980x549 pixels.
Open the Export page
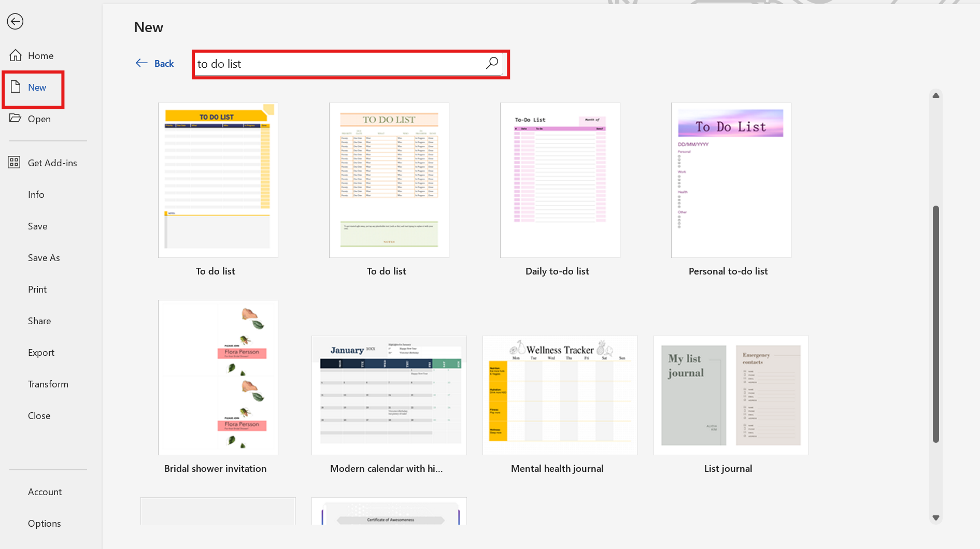tap(41, 352)
